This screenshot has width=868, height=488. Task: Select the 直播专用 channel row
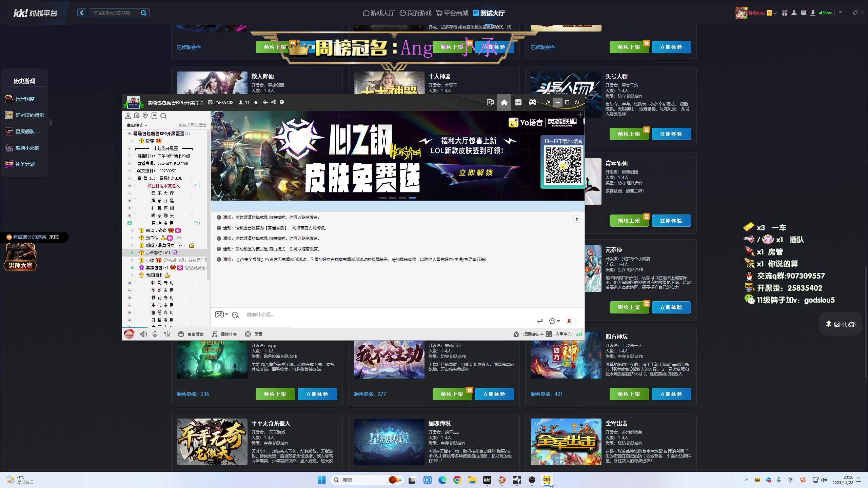coord(164,223)
